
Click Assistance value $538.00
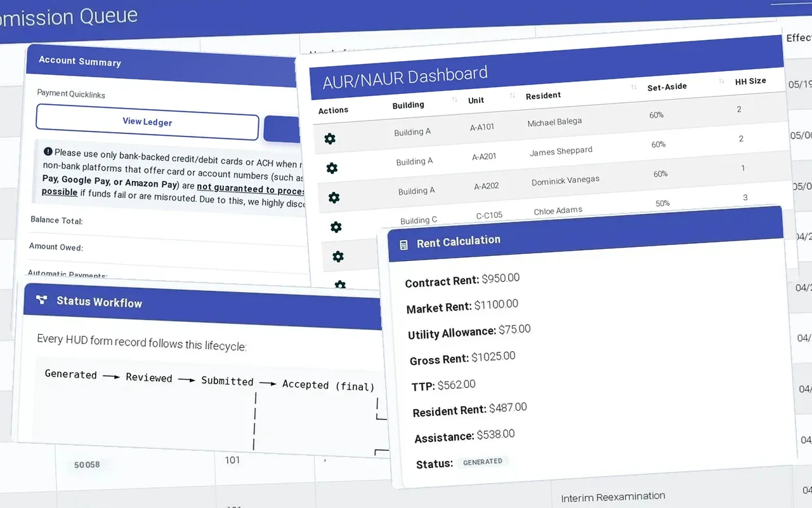pos(495,434)
